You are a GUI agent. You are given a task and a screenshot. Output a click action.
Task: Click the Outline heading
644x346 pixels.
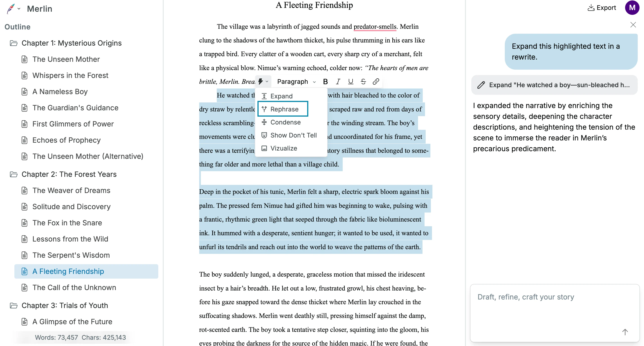(18, 27)
